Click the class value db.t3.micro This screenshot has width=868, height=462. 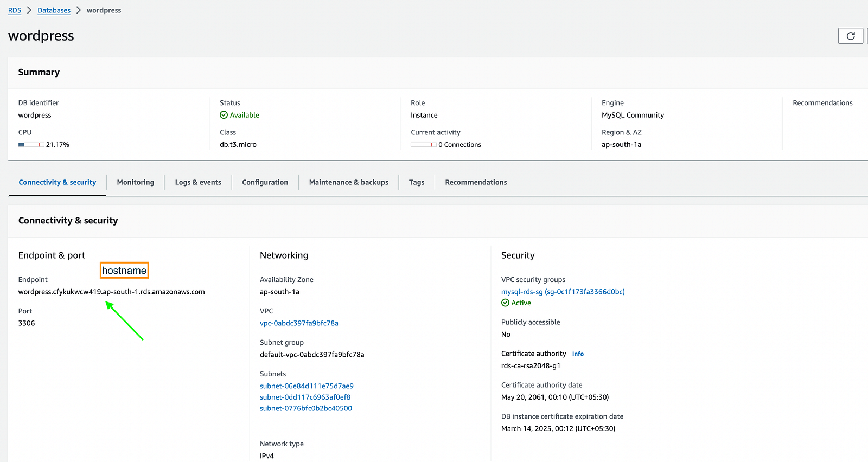(x=238, y=145)
